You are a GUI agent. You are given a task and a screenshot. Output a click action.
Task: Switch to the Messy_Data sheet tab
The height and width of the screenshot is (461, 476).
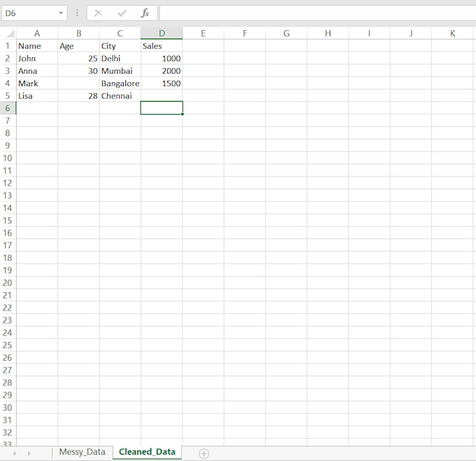tap(83, 452)
